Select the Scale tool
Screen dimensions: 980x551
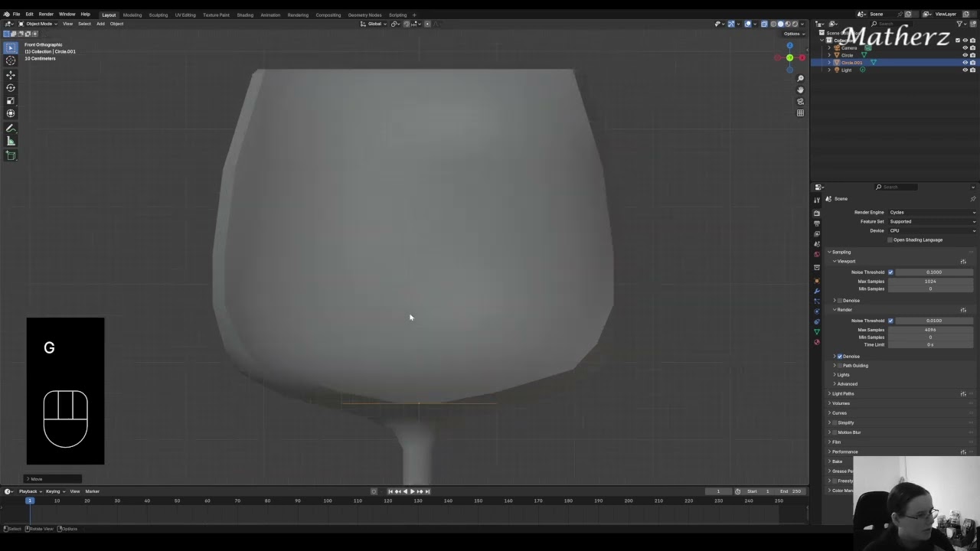click(11, 100)
